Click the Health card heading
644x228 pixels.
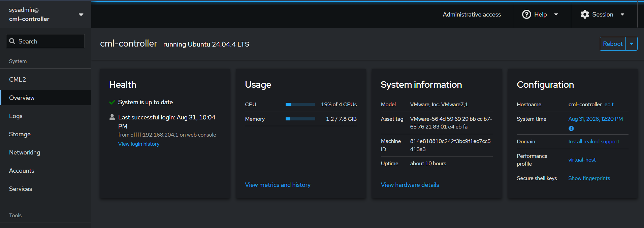pyautogui.click(x=123, y=85)
